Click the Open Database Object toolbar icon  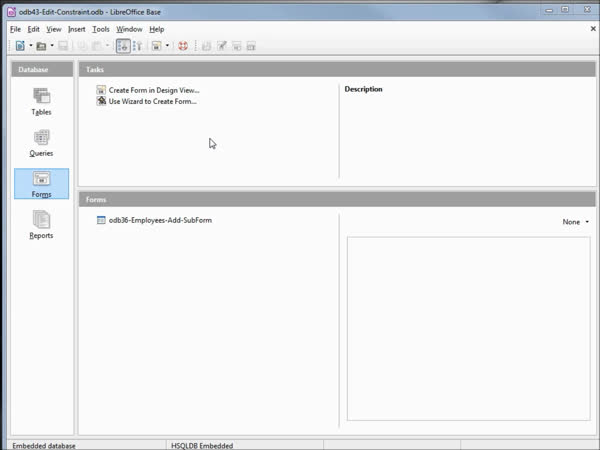206,46
